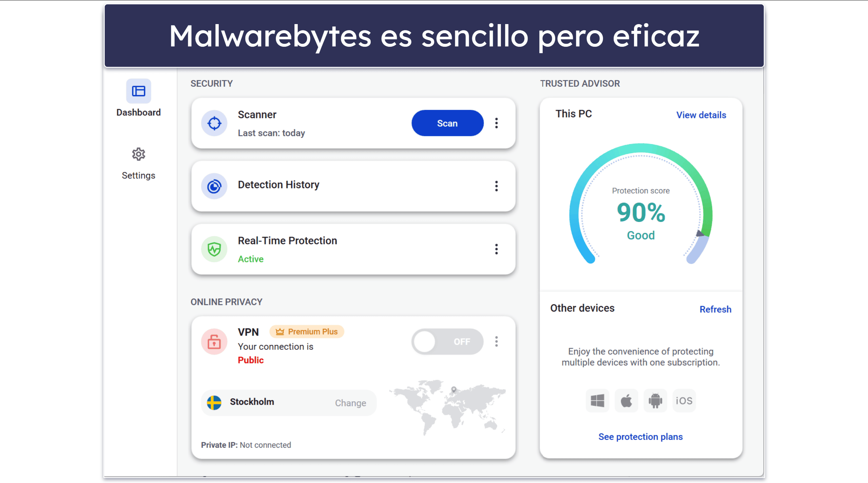Click the Scan button

click(x=446, y=123)
